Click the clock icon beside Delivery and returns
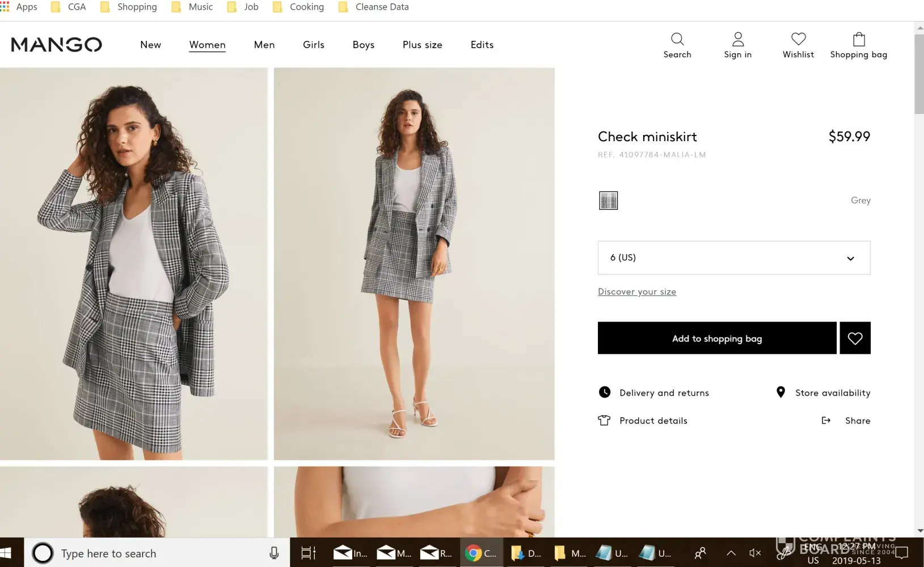The height and width of the screenshot is (567, 924). tap(605, 392)
